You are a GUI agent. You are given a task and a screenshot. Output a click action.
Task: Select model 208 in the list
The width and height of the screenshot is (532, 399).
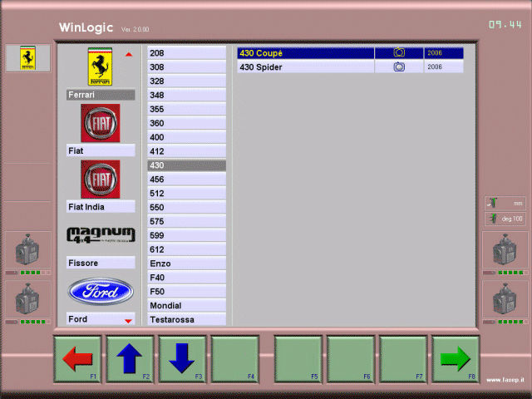click(186, 53)
